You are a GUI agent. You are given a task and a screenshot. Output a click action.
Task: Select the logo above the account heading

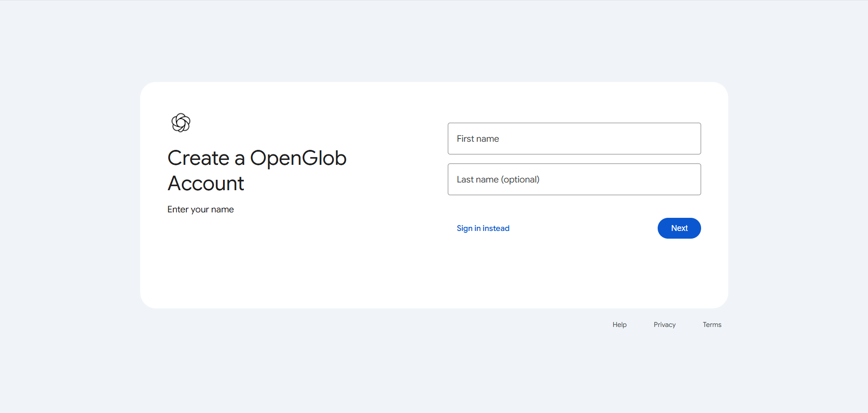(181, 122)
